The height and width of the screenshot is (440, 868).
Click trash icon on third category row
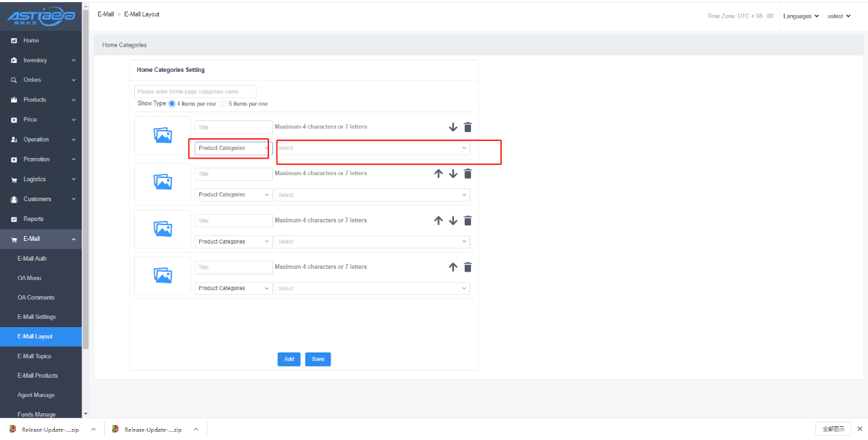pyautogui.click(x=468, y=221)
